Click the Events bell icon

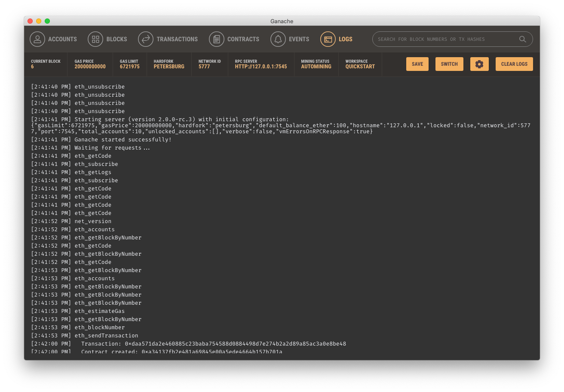click(278, 39)
